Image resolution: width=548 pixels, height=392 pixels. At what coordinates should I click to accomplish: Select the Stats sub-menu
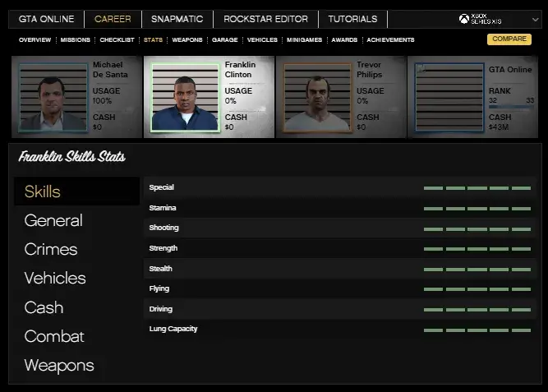pyautogui.click(x=153, y=40)
